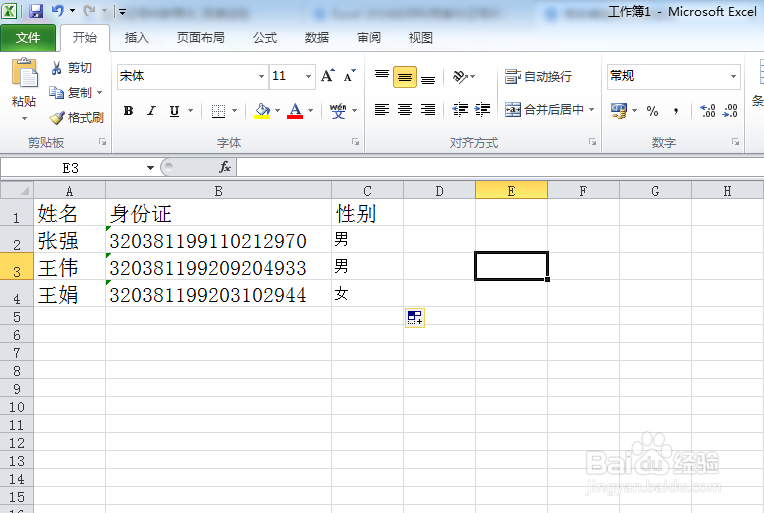Decrease the cell indent
The height and width of the screenshot is (513, 764).
(x=460, y=110)
